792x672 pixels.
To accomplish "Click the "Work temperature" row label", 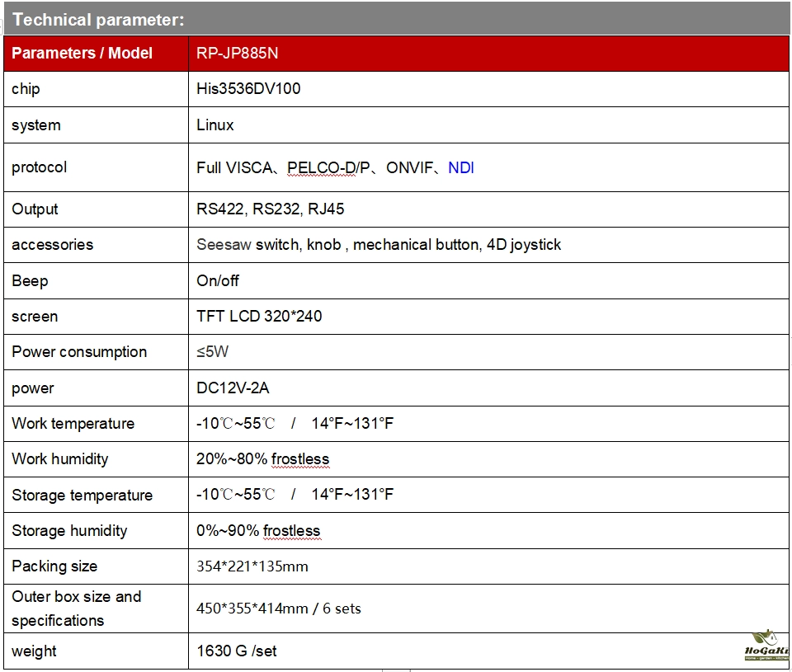I will pyautogui.click(x=73, y=424).
